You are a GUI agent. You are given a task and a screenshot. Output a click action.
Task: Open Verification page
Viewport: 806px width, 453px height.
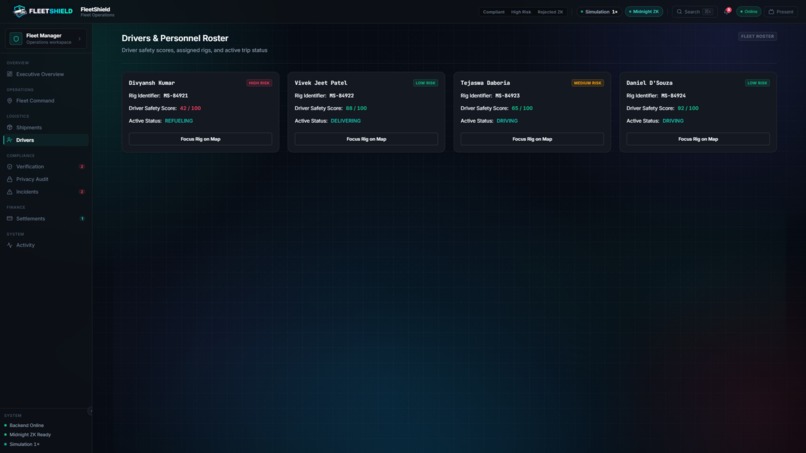coord(46,167)
